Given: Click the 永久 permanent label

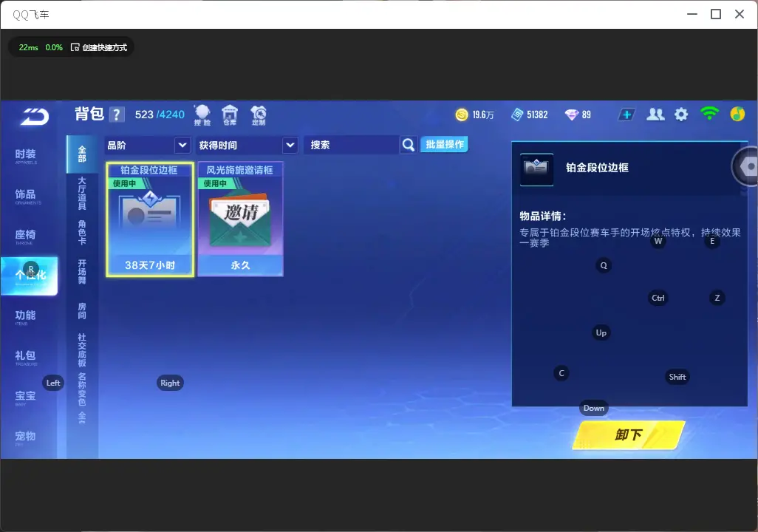Looking at the screenshot, I should pos(240,265).
